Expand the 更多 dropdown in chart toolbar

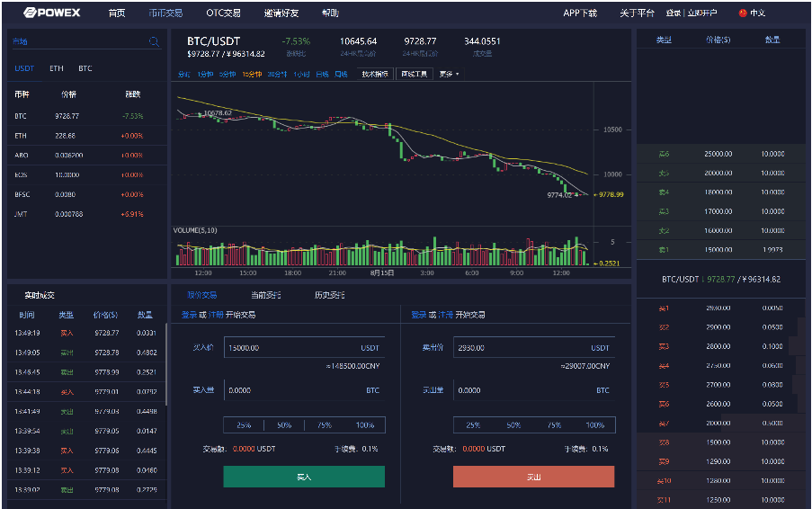click(449, 74)
